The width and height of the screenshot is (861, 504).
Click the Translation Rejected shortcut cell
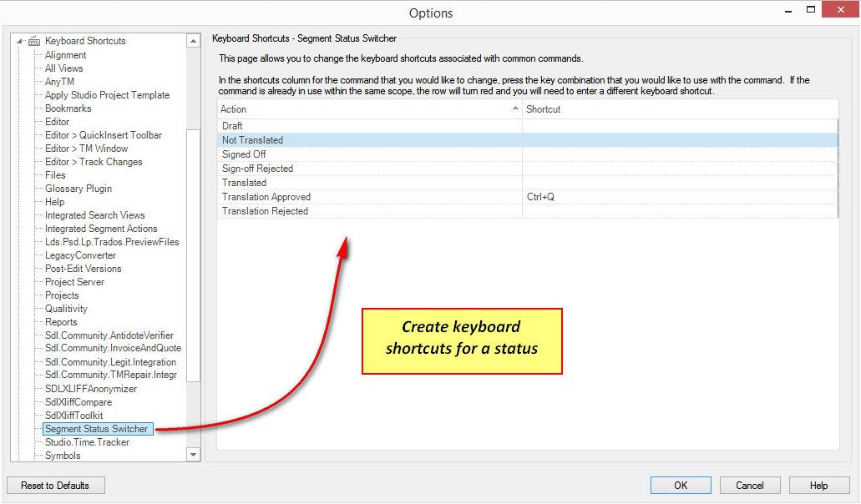[x=680, y=211]
